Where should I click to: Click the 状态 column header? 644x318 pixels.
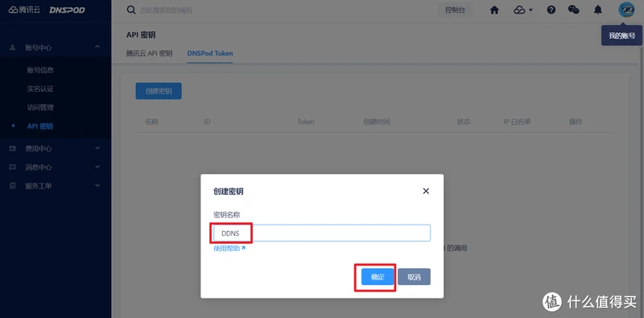pos(464,122)
